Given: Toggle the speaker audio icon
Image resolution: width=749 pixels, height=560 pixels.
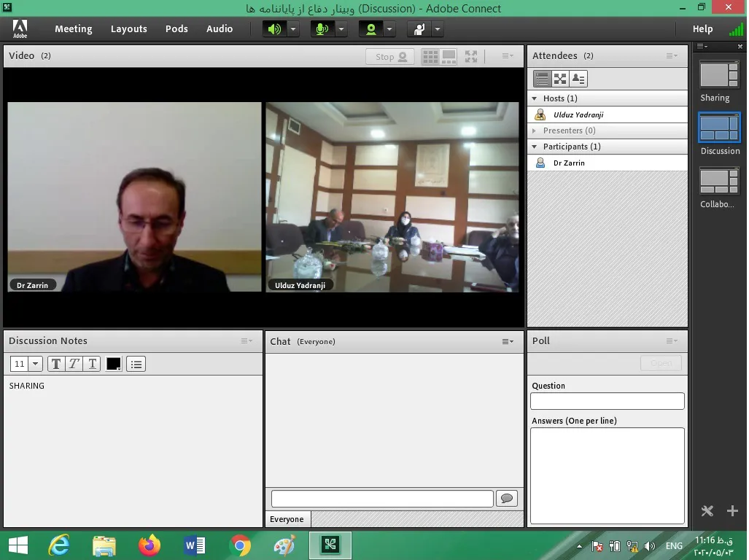Looking at the screenshot, I should (274, 29).
